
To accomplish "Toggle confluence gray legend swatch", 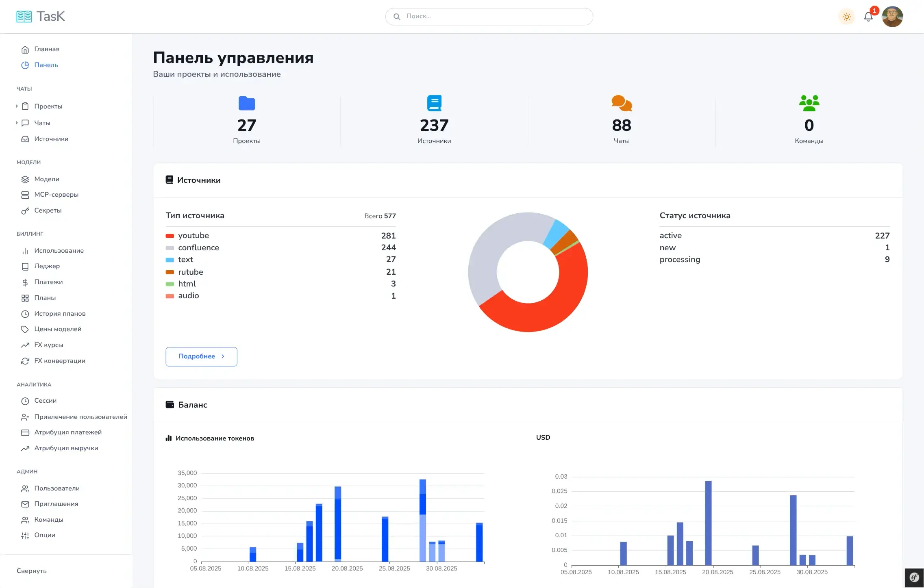I will [170, 248].
